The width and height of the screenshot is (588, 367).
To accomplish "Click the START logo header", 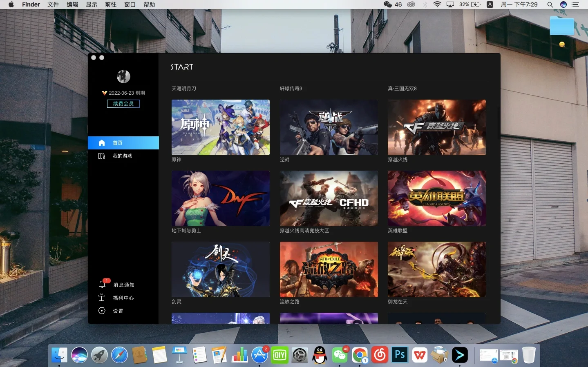I will click(182, 67).
